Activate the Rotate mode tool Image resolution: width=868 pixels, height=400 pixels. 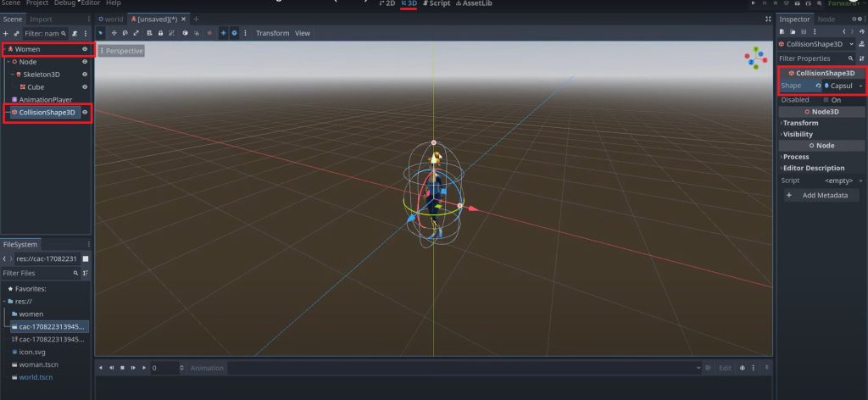click(125, 33)
